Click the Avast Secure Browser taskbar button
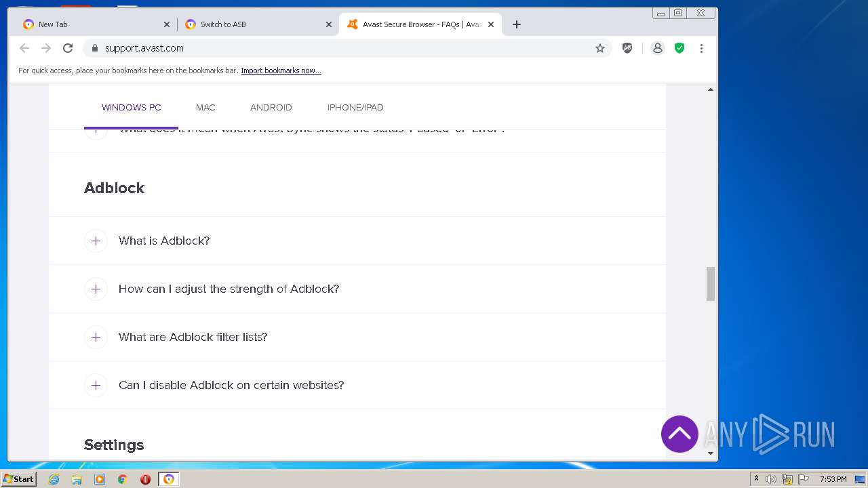The width and height of the screenshot is (868, 488). pos(169,479)
